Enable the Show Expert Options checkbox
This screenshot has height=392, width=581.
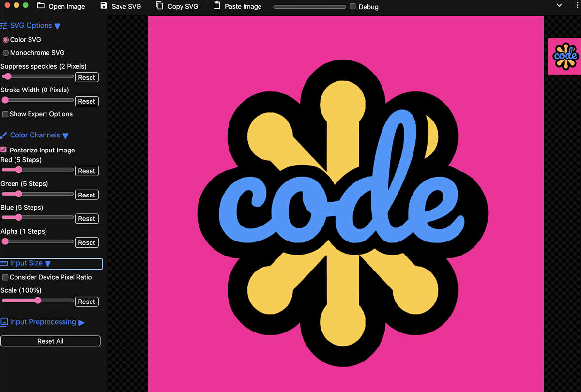(x=5, y=114)
